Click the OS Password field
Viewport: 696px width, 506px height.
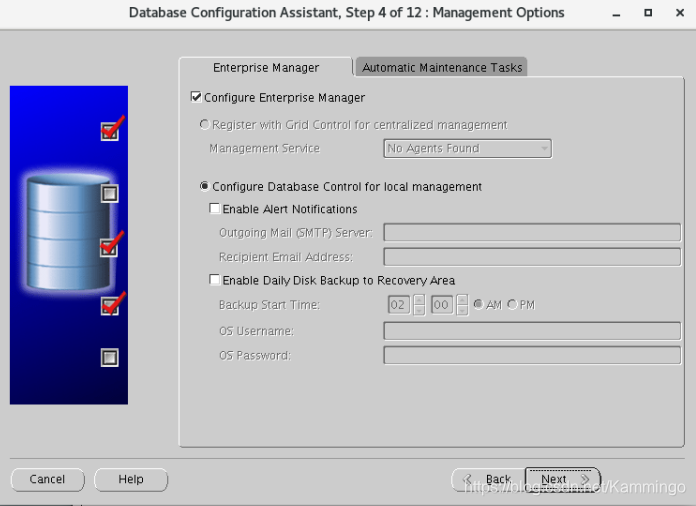(532, 356)
